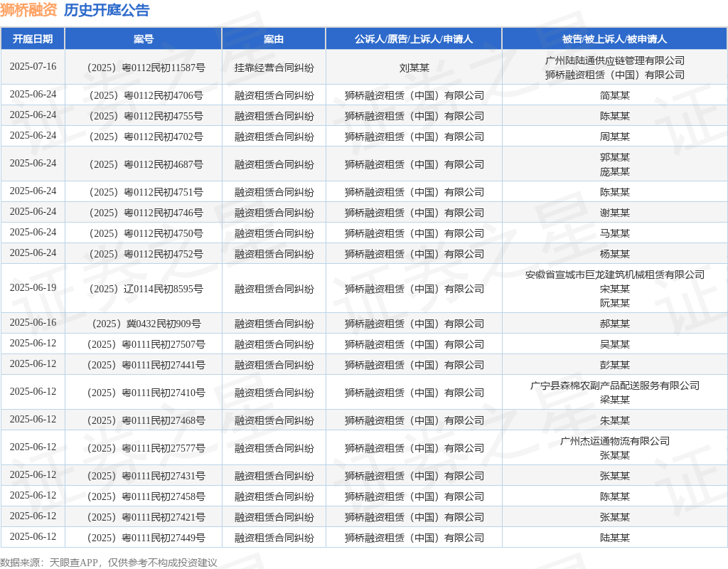Select defendant 陆某某
Screen dimensions: 728x569
pyautogui.click(x=615, y=538)
